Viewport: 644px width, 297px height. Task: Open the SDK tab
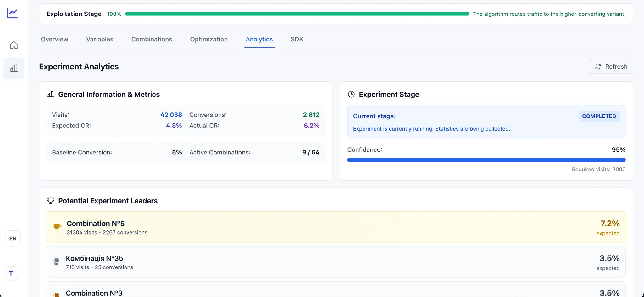pos(297,39)
